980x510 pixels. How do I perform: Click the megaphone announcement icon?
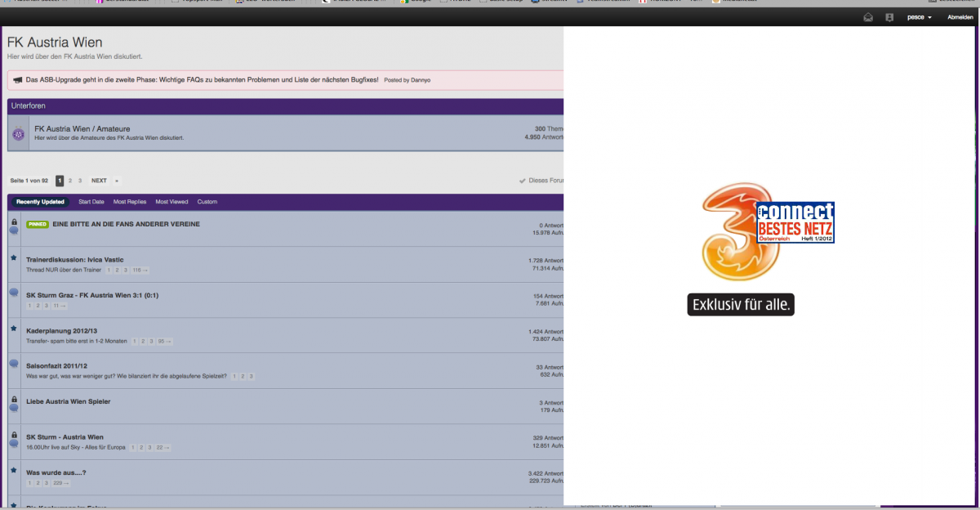click(17, 80)
